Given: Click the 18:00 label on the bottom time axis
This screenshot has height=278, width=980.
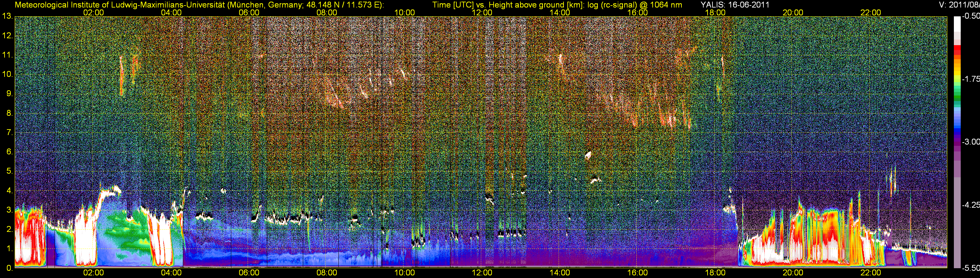Looking at the screenshot, I should [715, 273].
